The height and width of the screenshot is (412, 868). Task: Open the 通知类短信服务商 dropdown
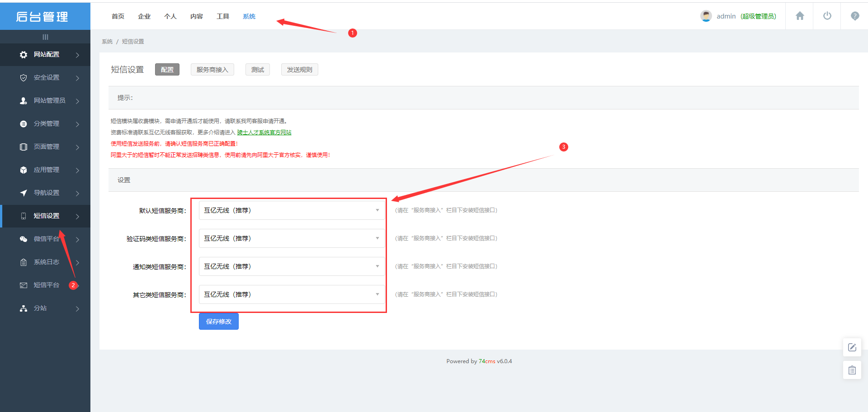pos(292,266)
